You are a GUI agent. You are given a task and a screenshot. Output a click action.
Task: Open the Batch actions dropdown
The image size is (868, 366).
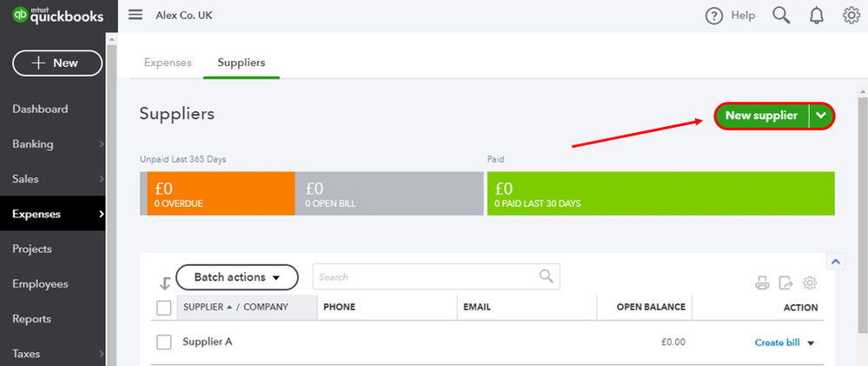pyautogui.click(x=237, y=277)
